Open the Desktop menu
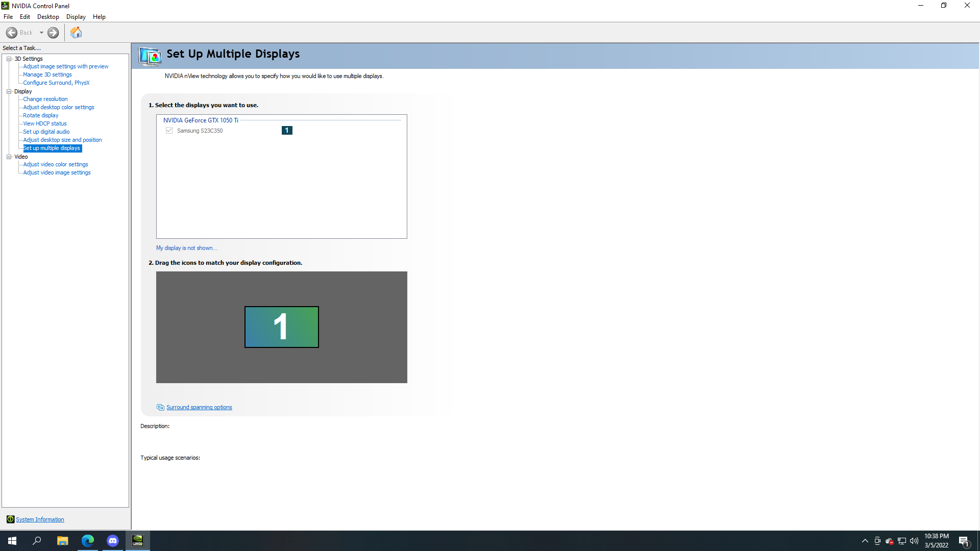980x551 pixels. tap(48, 17)
